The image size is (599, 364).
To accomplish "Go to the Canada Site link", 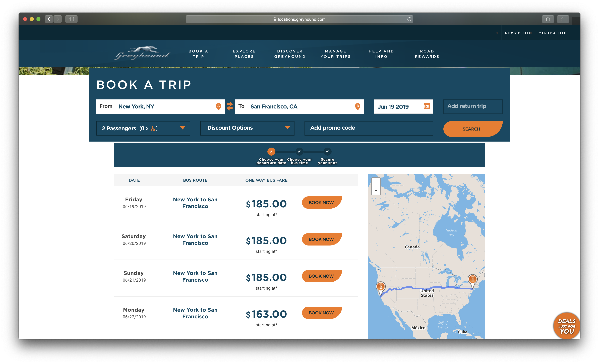I will click(552, 33).
